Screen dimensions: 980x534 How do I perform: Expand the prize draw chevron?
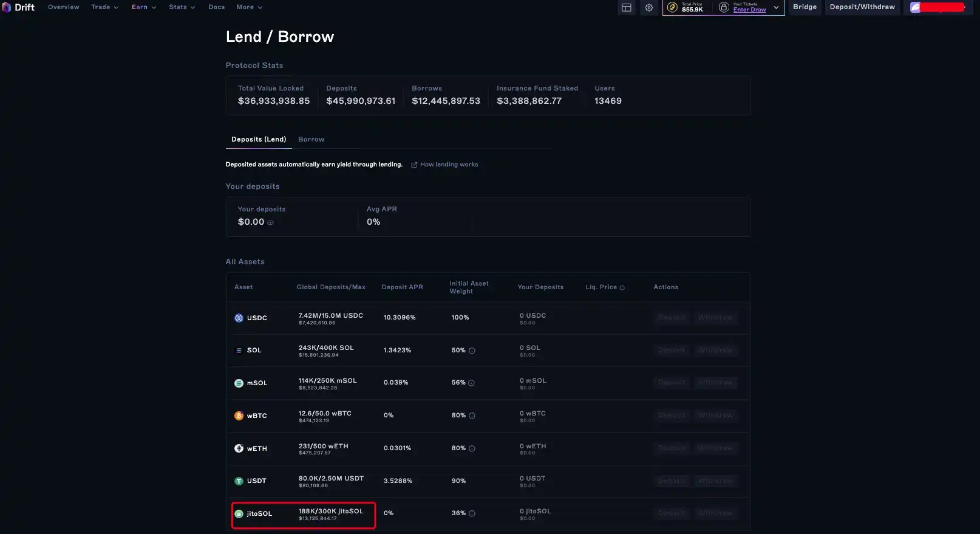[x=776, y=7]
